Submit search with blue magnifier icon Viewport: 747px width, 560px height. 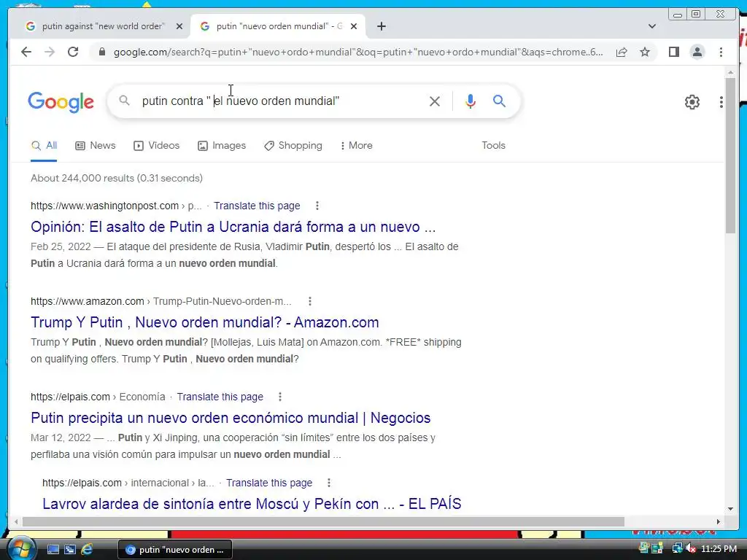pos(499,101)
